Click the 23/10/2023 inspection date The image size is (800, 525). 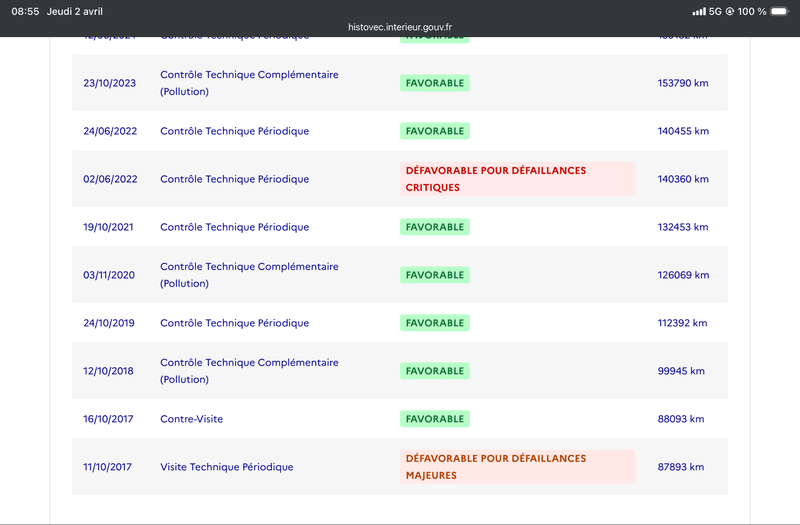pyautogui.click(x=110, y=83)
